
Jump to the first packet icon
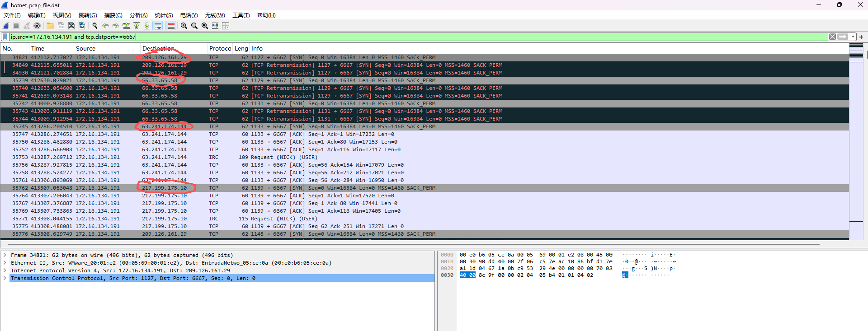pyautogui.click(x=137, y=26)
